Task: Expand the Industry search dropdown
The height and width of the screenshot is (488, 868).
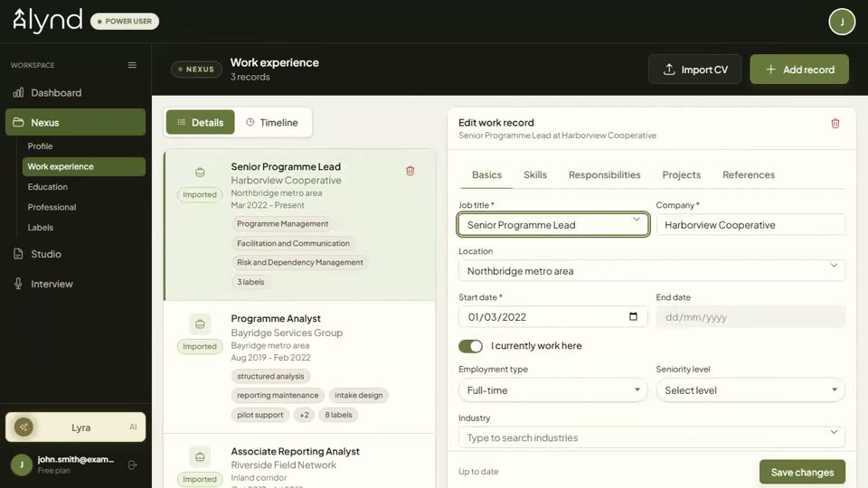Action: pyautogui.click(x=834, y=432)
